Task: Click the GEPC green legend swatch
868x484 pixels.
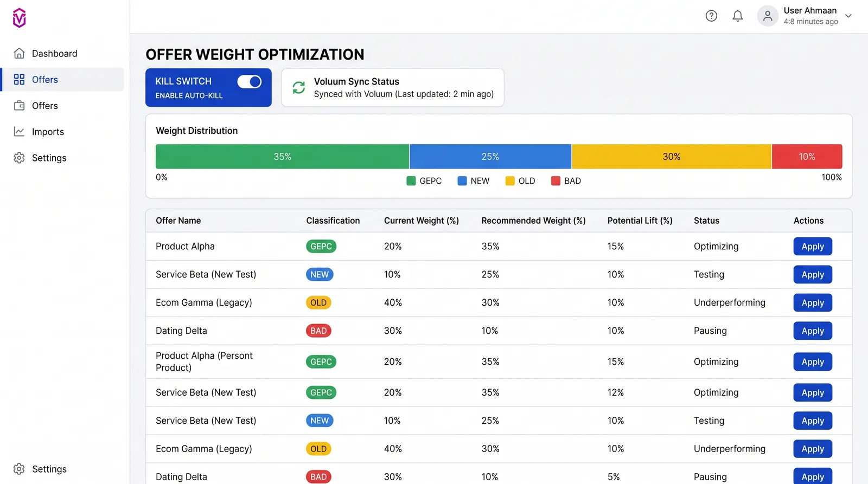Action: pyautogui.click(x=411, y=181)
